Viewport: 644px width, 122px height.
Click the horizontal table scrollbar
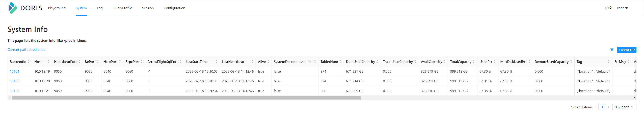click(186, 98)
